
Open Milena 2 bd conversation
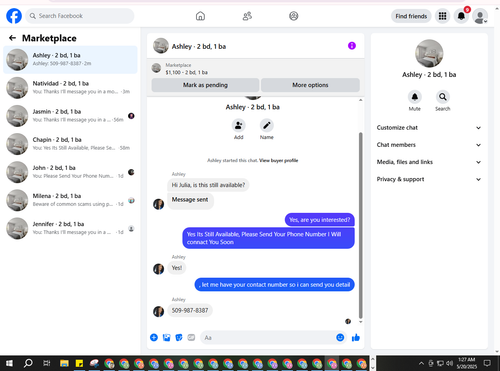tap(70, 200)
